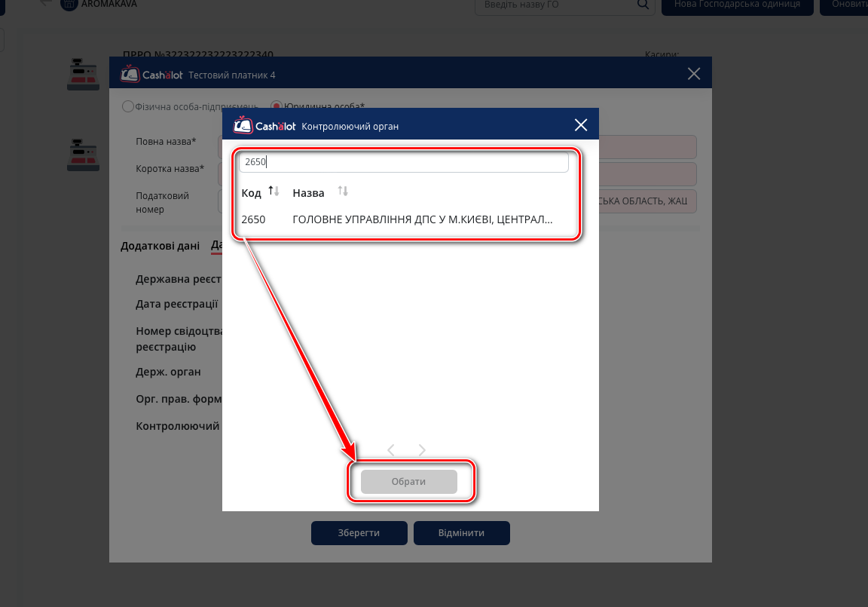Click the search magnifier icon in top bar
Viewport: 868px width, 607px height.
(643, 5)
